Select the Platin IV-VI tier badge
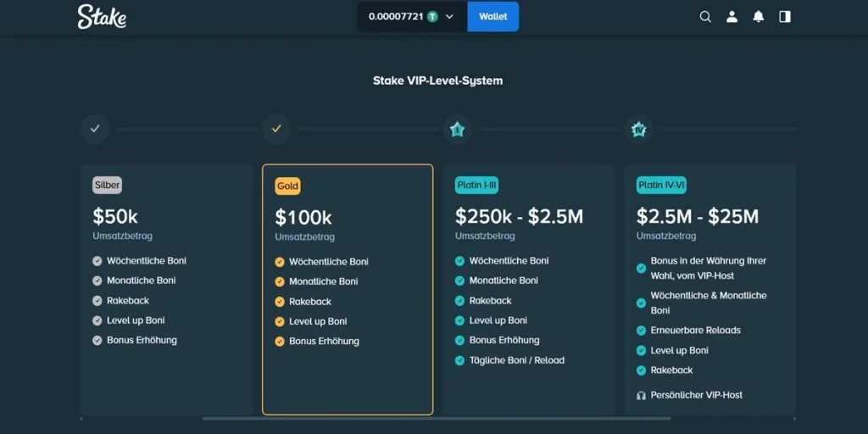Image resolution: width=868 pixels, height=434 pixels. (x=661, y=185)
